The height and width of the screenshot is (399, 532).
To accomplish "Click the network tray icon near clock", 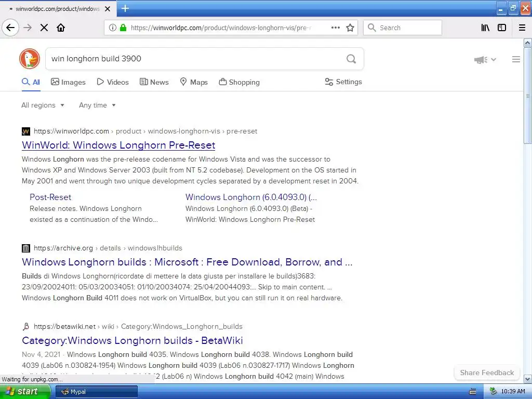I will 494,392.
